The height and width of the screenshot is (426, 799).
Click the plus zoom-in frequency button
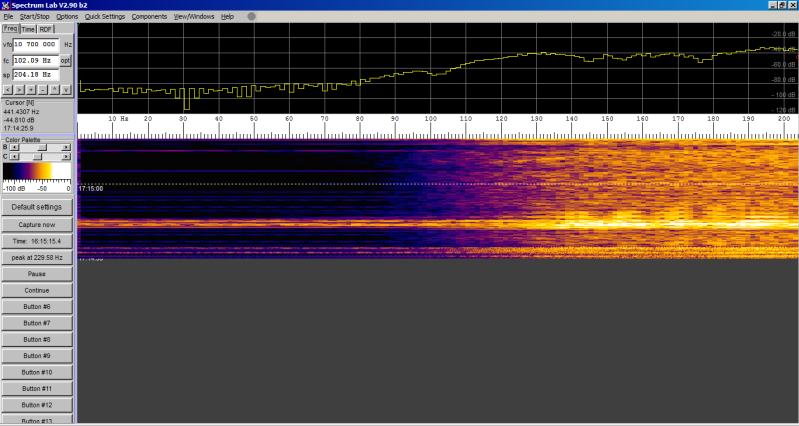(x=31, y=89)
